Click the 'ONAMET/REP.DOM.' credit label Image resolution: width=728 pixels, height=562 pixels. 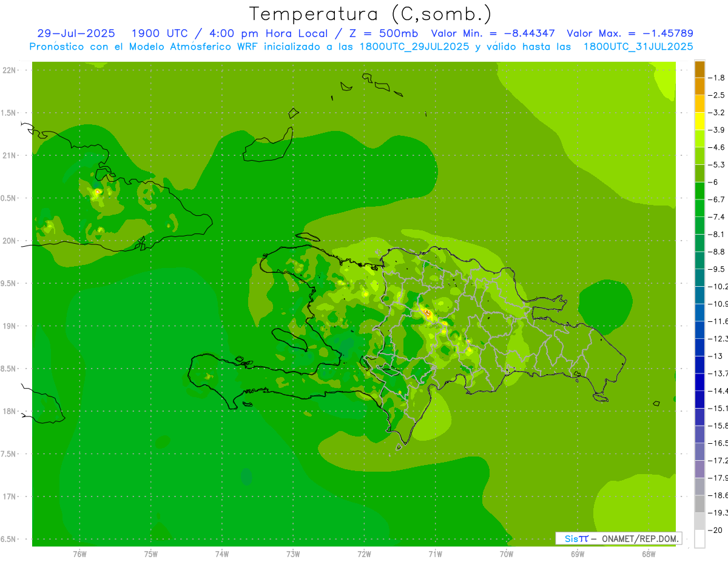click(x=639, y=538)
